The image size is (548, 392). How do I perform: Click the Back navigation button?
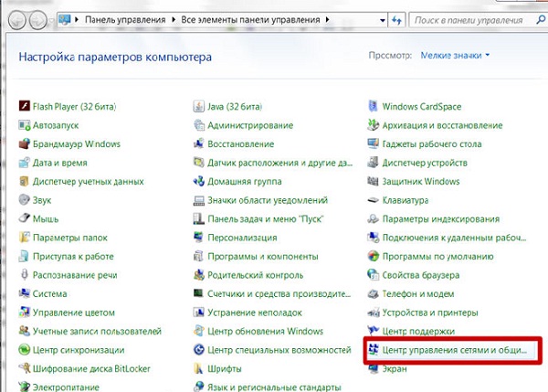(x=17, y=20)
